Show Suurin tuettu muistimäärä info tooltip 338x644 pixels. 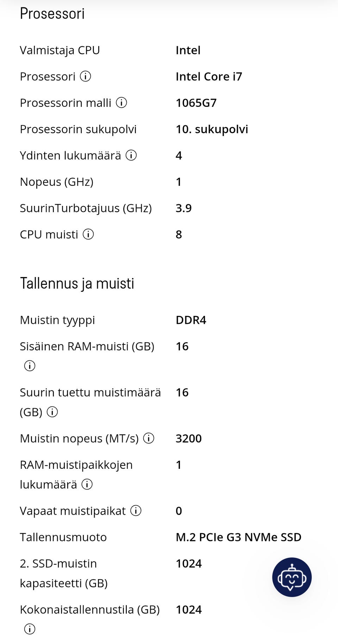click(52, 412)
